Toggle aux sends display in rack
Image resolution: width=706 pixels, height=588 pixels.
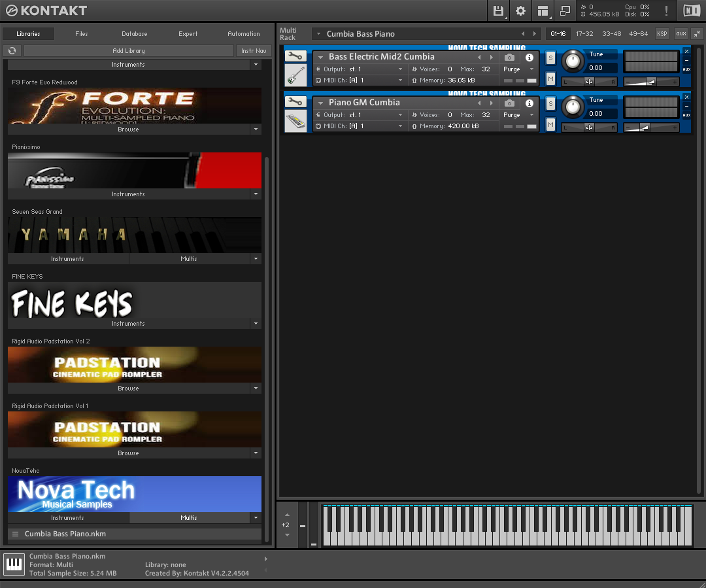[681, 34]
